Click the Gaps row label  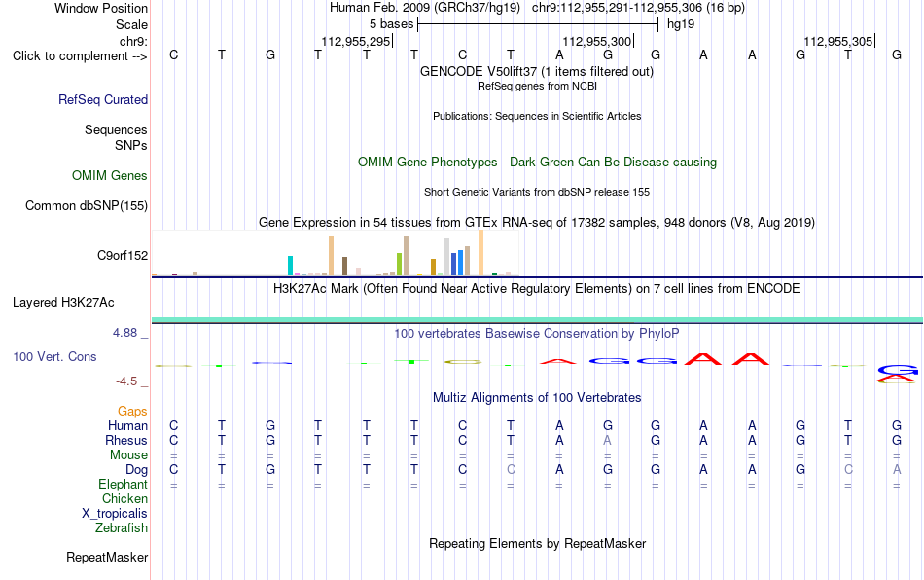tap(132, 411)
